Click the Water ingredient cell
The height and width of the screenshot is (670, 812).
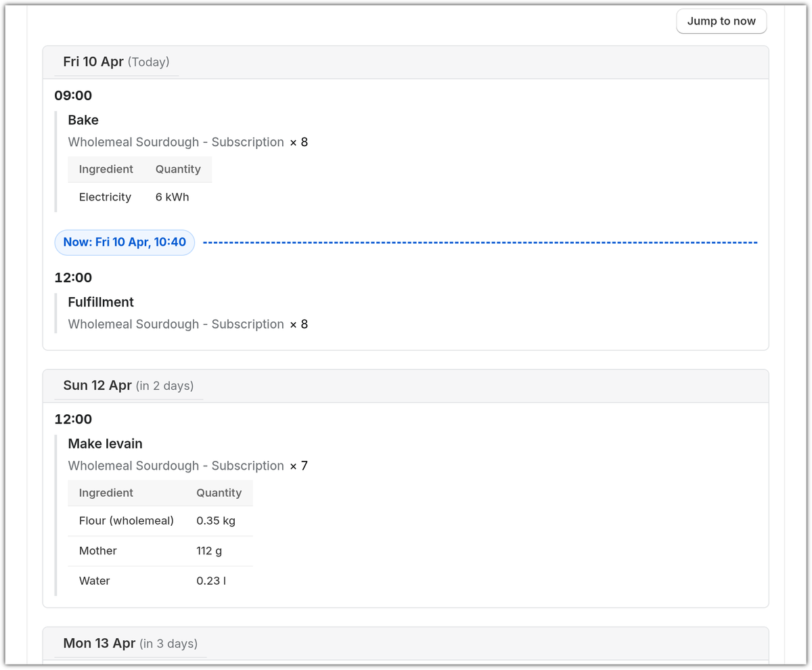[x=127, y=581]
